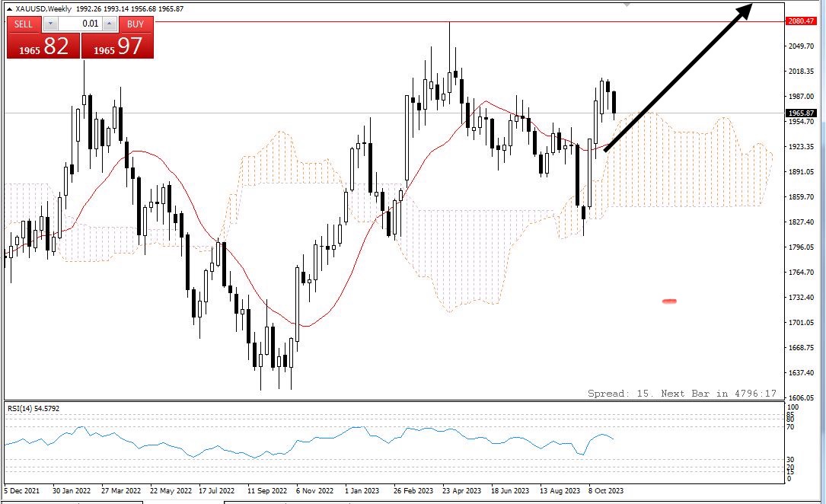Click the RSI(14) 54.5792 indicator label
The width and height of the screenshot is (826, 504).
click(33, 409)
